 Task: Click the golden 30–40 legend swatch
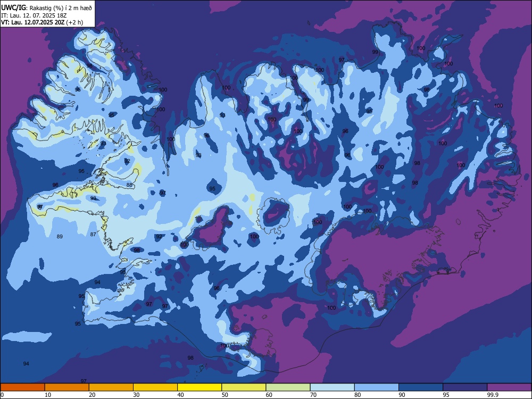click(155, 387)
